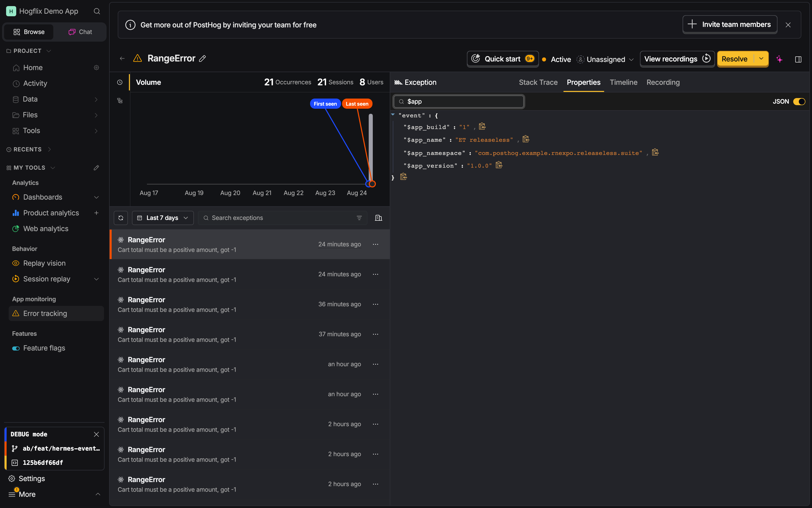Click the git branch icon in DEBUG panel

(15, 449)
